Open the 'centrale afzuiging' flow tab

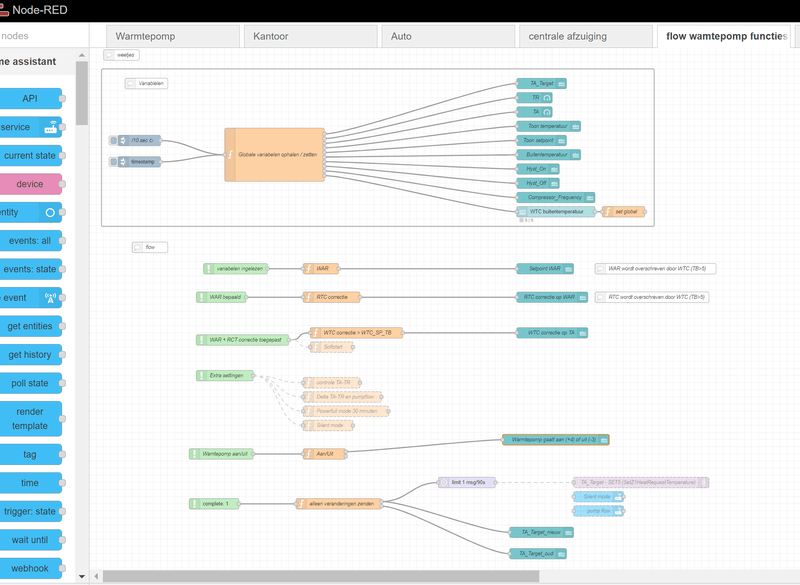pyautogui.click(x=586, y=36)
